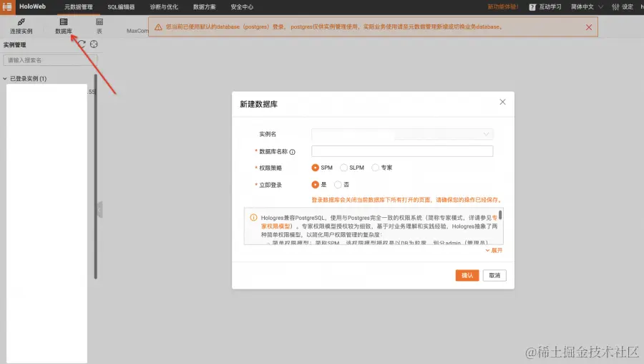Click the info icon in the Hologres note
The height and width of the screenshot is (364, 644).
(x=253, y=218)
